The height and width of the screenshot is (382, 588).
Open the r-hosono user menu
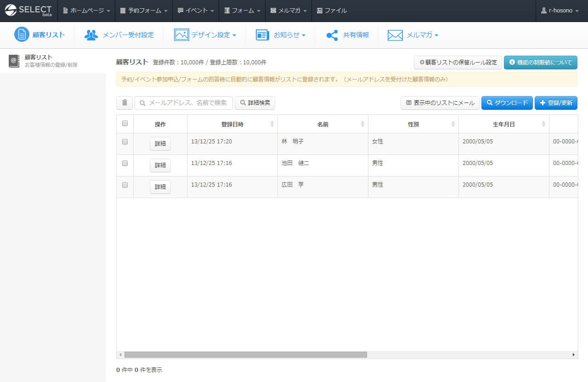pos(560,11)
